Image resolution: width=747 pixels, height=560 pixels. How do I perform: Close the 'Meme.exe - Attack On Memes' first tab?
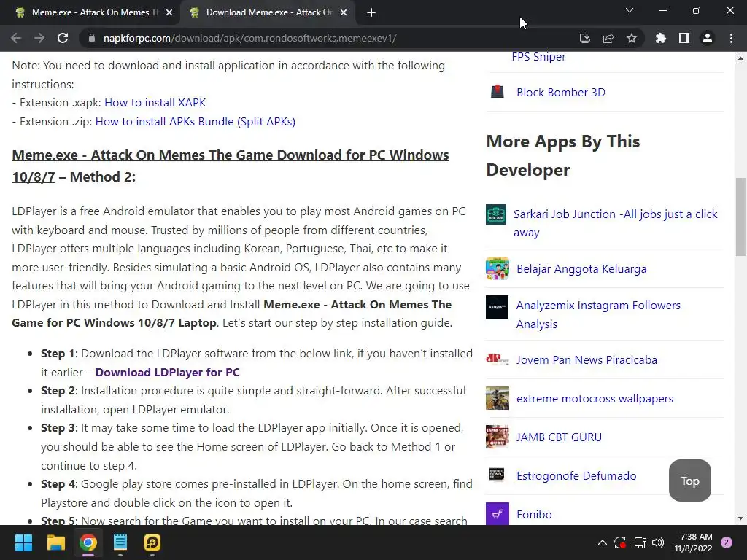coord(169,13)
